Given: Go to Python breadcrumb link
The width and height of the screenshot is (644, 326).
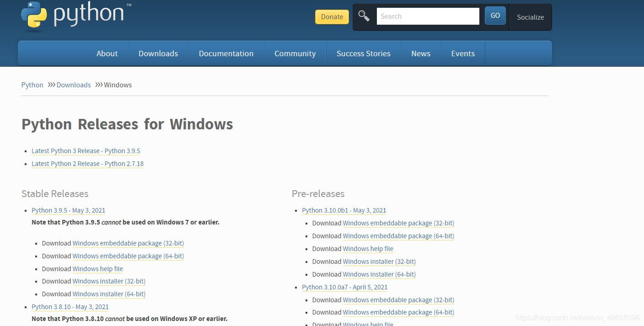Looking at the screenshot, I should 32,85.
